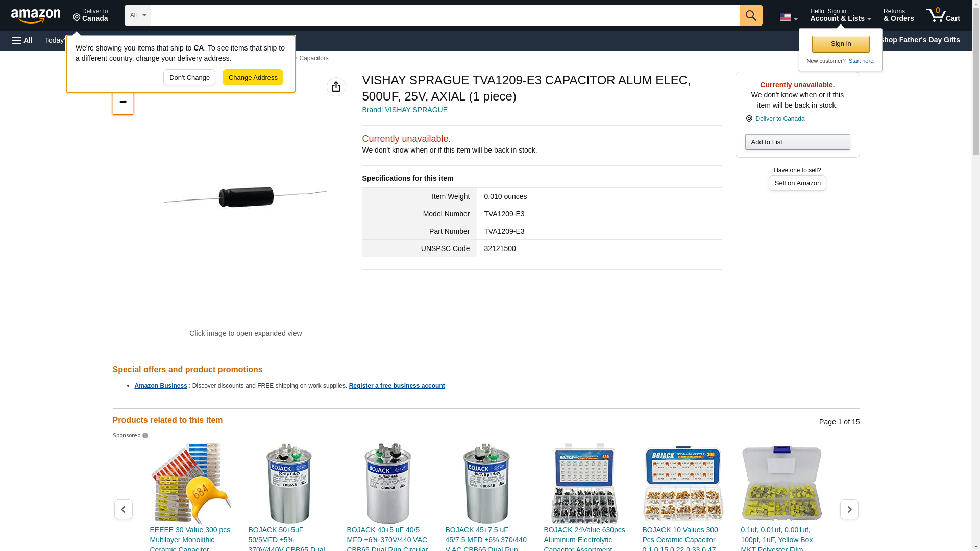The image size is (980, 551).
Task: Click the search magnifier Go button
Action: (750, 15)
